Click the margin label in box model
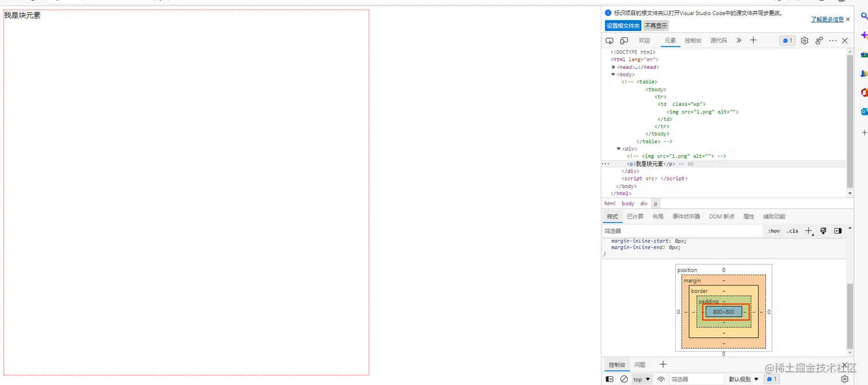 [692, 281]
